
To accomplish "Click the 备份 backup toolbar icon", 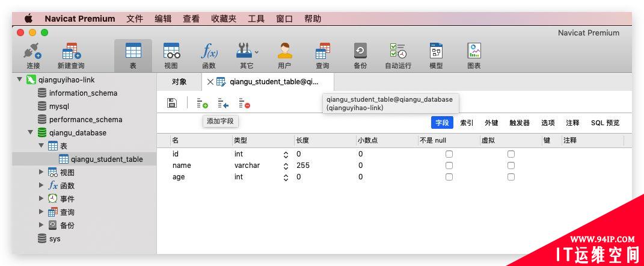I will coord(360,55).
